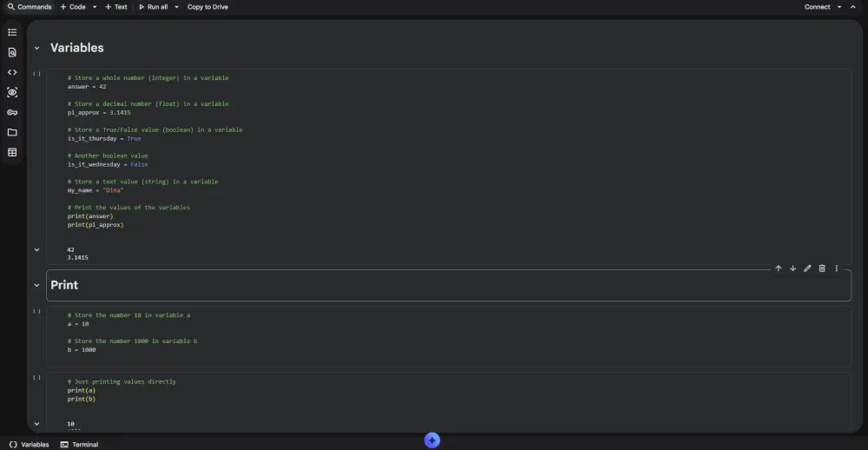Viewport: 868px width, 450px height.
Task: Click the line a = 10
Action: [78, 324]
